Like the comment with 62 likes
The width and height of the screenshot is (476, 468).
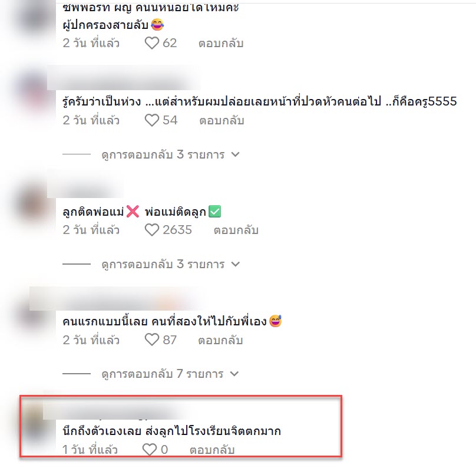pyautogui.click(x=152, y=43)
